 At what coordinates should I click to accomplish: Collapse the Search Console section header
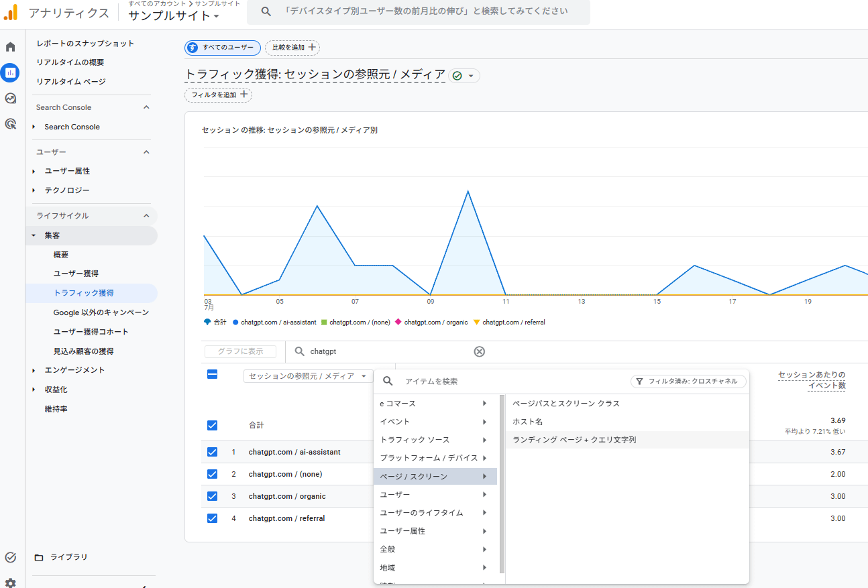click(x=146, y=107)
